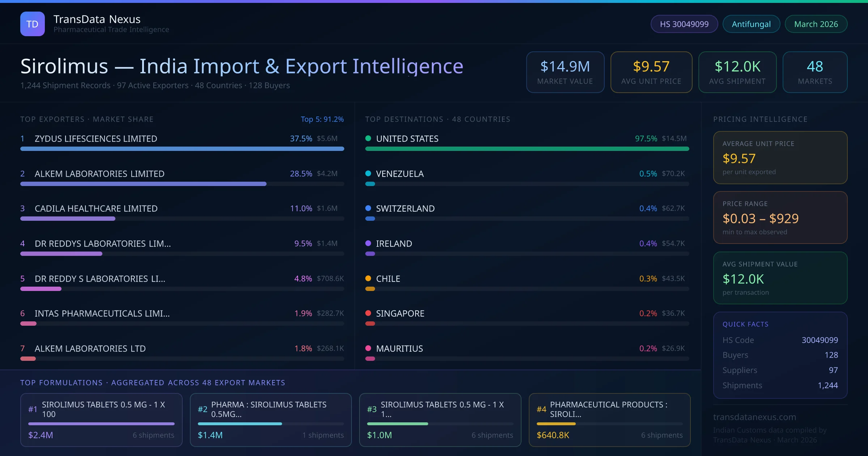Screen dimensions: 868x456
Task: Click the blue Switzerland dot marker
Action: [x=368, y=208]
